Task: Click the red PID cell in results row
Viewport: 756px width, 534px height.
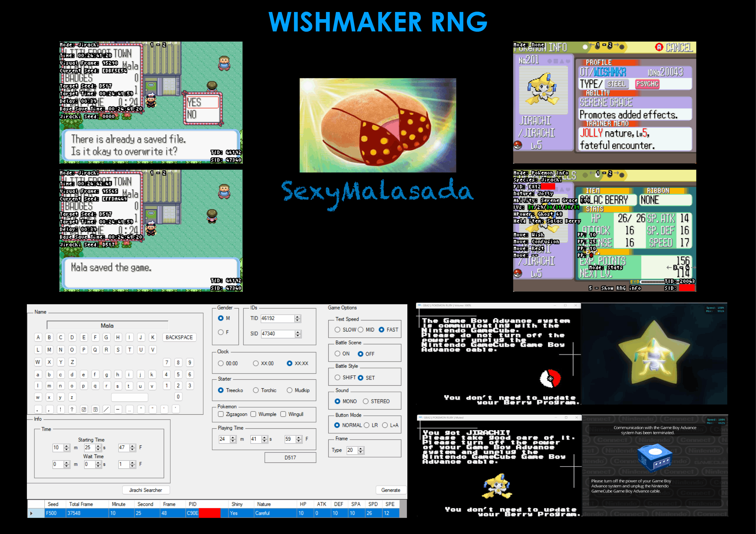Action: 209,513
